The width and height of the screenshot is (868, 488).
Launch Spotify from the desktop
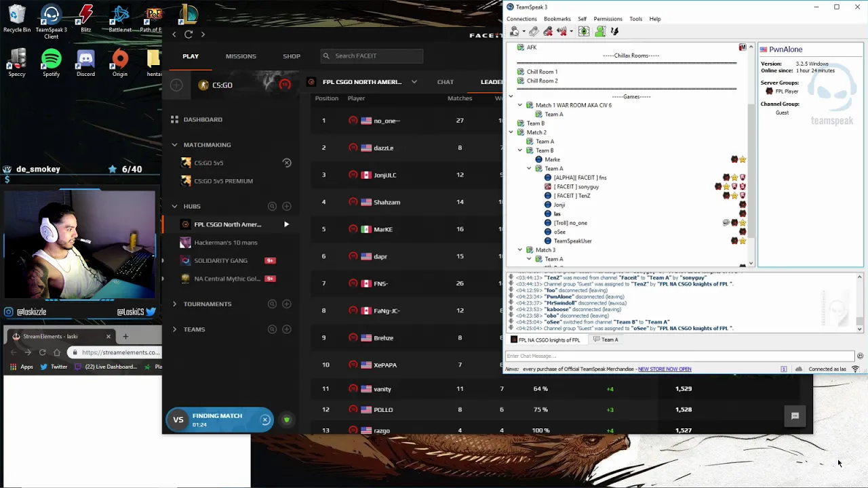51,63
